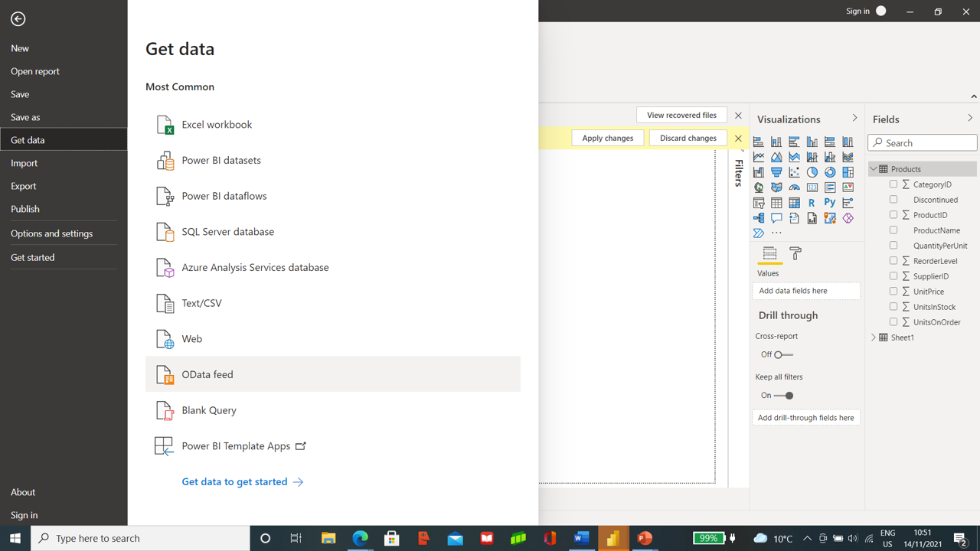Select the table visualization
This screenshot has height=551, width=980.
776,203
